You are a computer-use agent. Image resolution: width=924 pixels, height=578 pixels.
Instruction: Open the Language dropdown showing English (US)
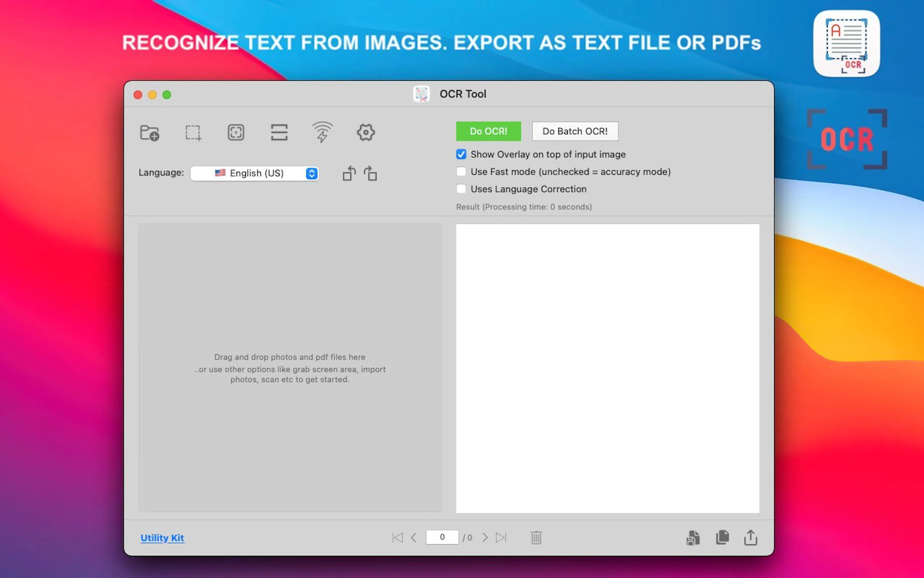(x=254, y=173)
